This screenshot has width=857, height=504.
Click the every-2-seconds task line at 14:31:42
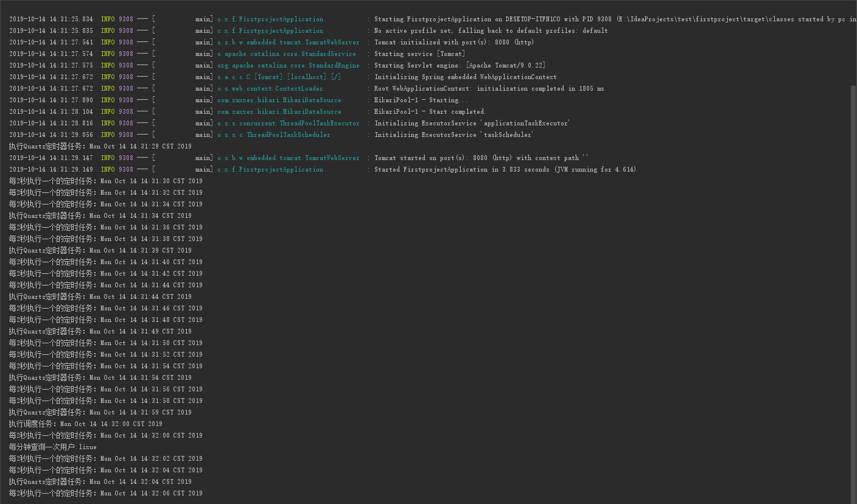(x=106, y=274)
